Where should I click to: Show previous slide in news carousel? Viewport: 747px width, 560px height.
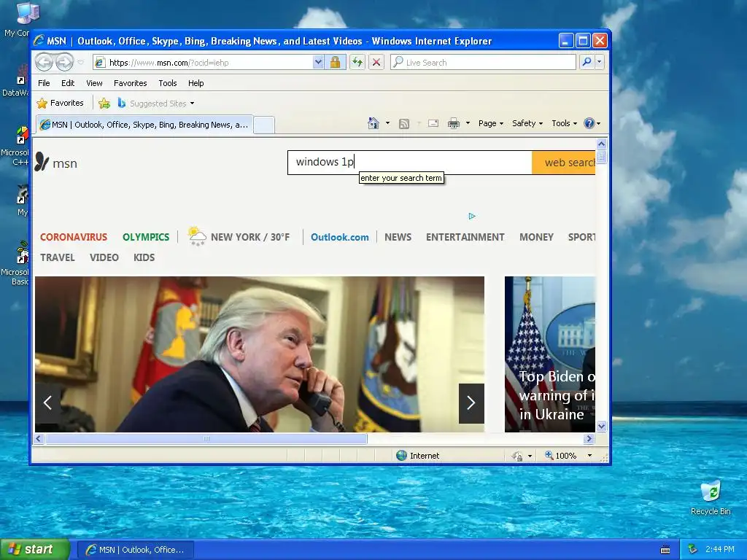[x=47, y=403]
